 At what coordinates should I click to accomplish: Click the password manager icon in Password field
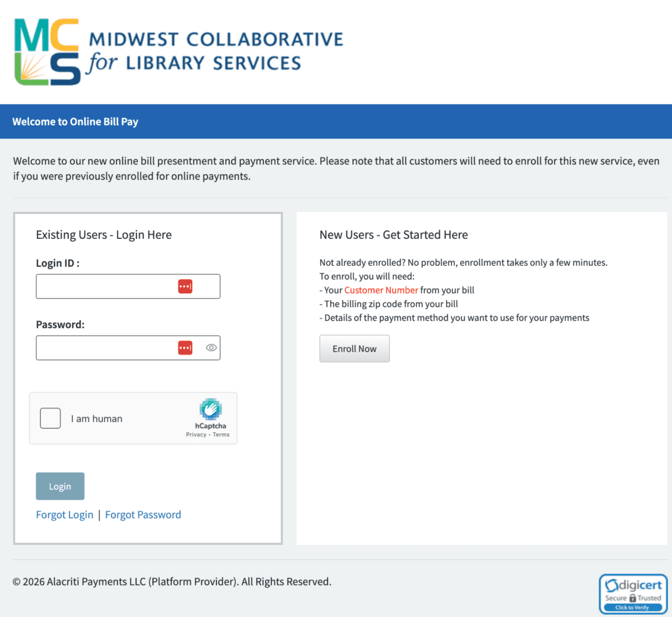click(185, 348)
